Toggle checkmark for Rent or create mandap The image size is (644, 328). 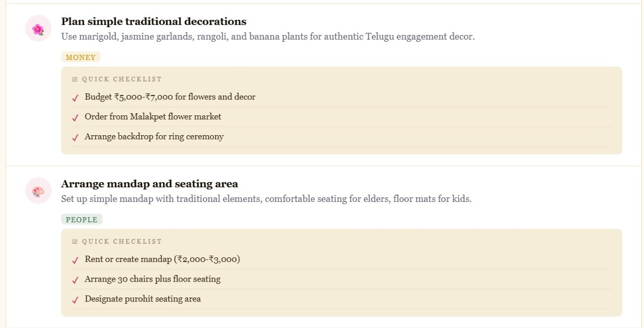(x=75, y=260)
